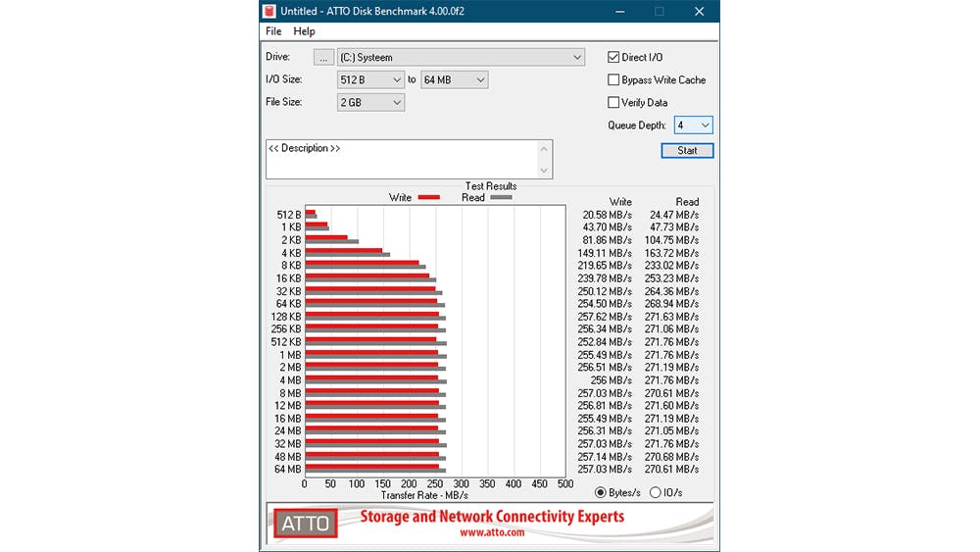Click the 512 B row label in chart
Image resolution: width=980 pixels, height=552 pixels.
pyautogui.click(x=289, y=215)
